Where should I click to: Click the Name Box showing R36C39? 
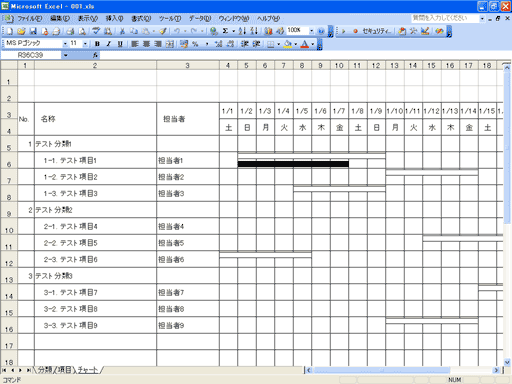(31, 55)
